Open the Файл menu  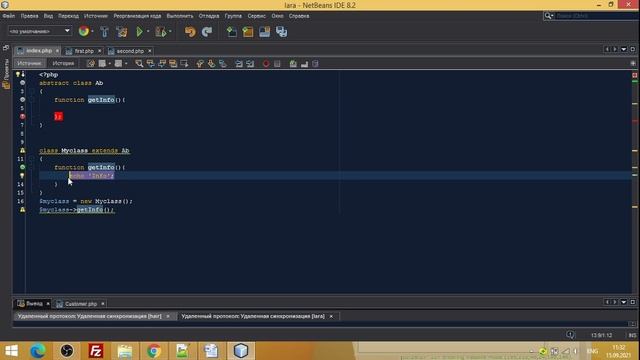pos(9,16)
